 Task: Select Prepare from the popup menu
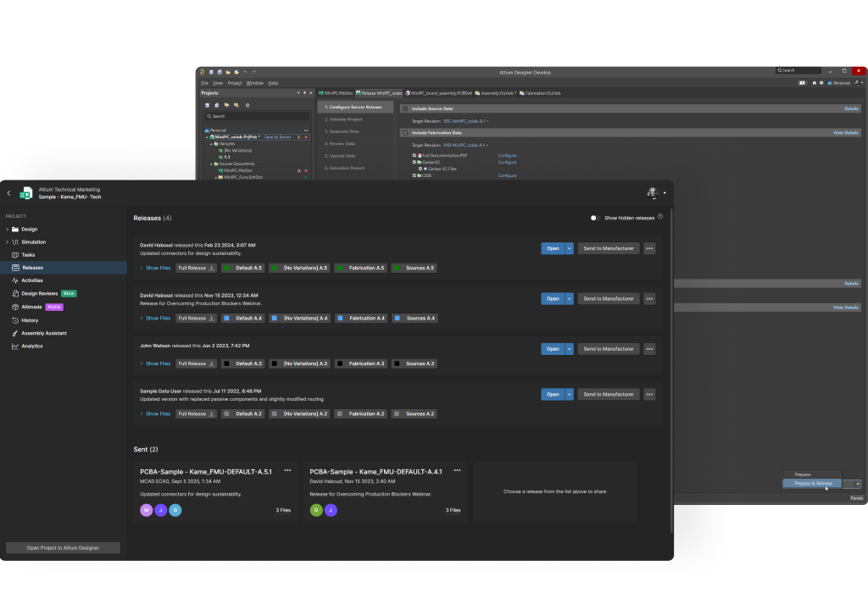(x=803, y=474)
